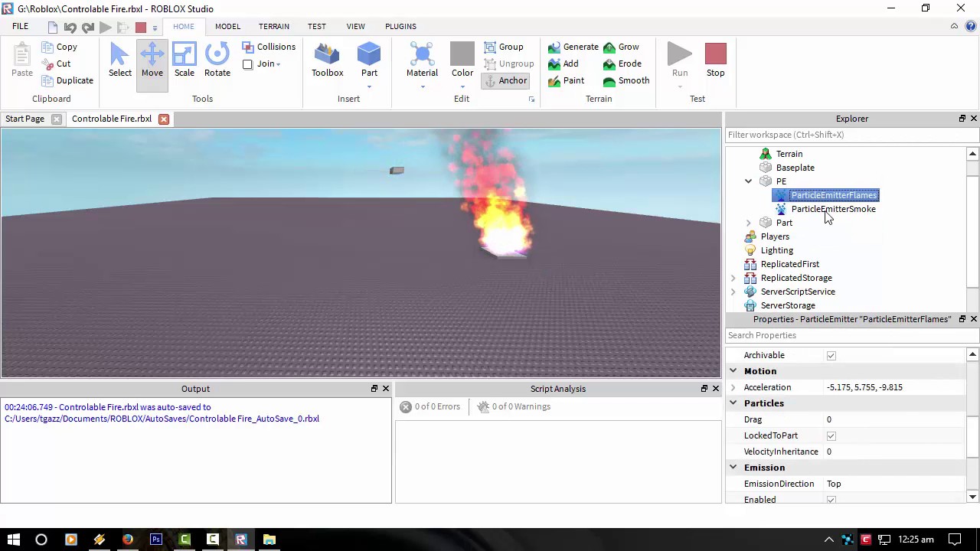Switch to the Start Page tab

click(x=24, y=119)
